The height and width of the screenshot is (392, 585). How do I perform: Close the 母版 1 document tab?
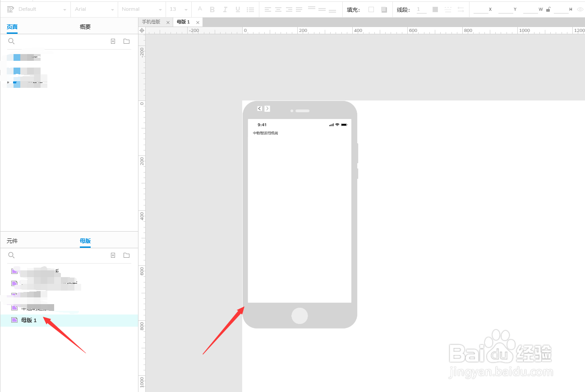click(x=198, y=22)
